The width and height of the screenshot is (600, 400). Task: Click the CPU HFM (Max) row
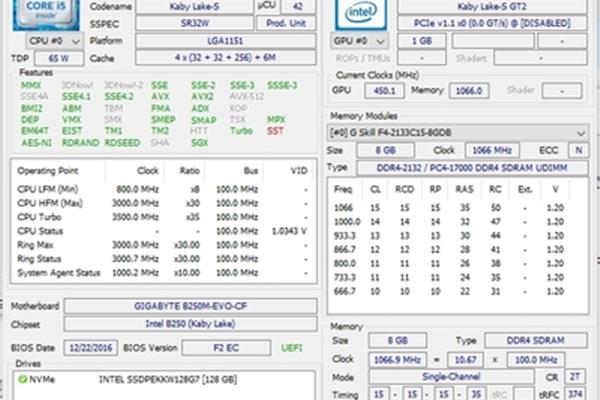164,203
